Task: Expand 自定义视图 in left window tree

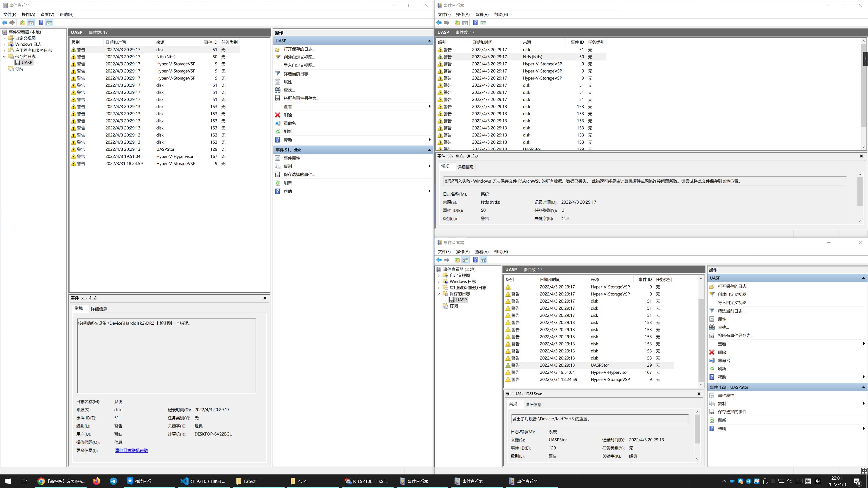Action: pyautogui.click(x=4, y=38)
